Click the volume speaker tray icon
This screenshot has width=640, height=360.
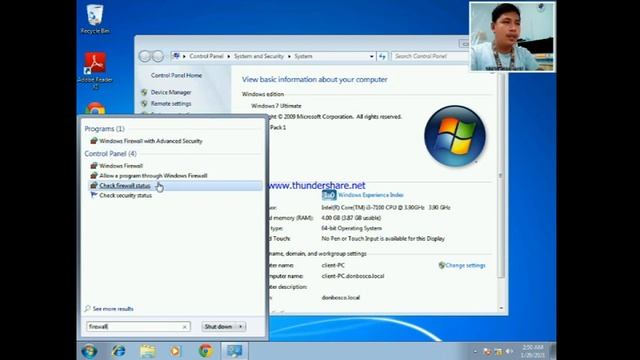point(509,351)
